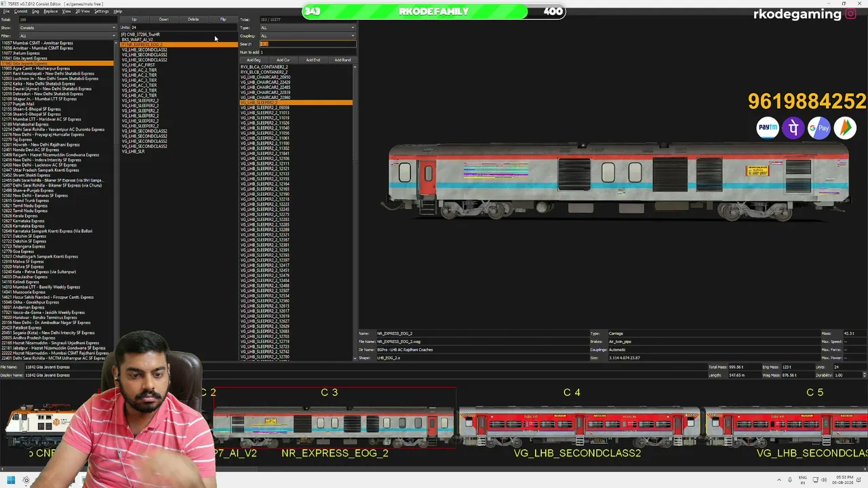Click the Flip unit button
This screenshot has width=868, height=488.
point(223,20)
